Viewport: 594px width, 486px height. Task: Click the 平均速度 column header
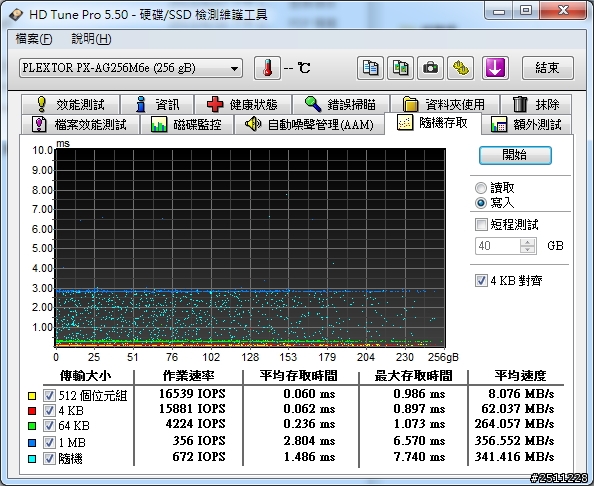point(521,376)
